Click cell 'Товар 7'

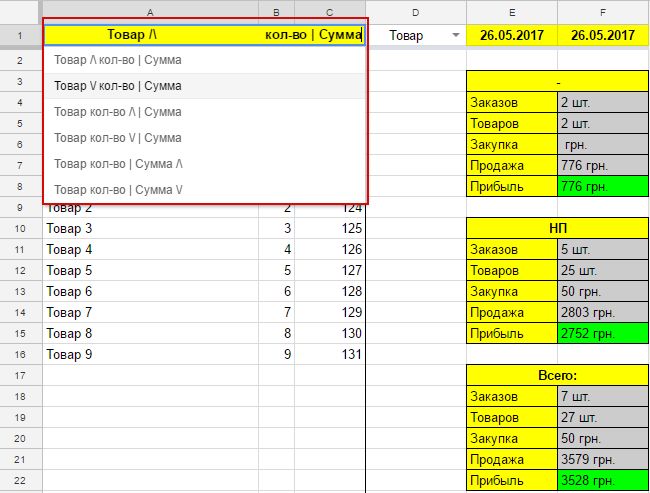pos(150,312)
